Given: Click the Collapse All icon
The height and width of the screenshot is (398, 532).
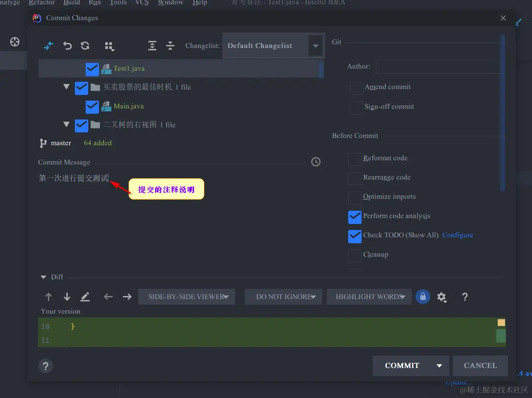Looking at the screenshot, I should pos(170,46).
